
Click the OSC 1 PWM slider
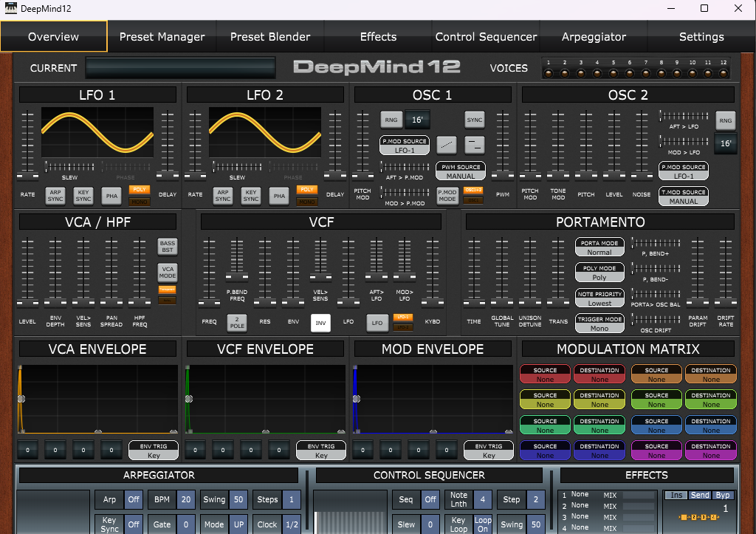pyautogui.click(x=502, y=144)
